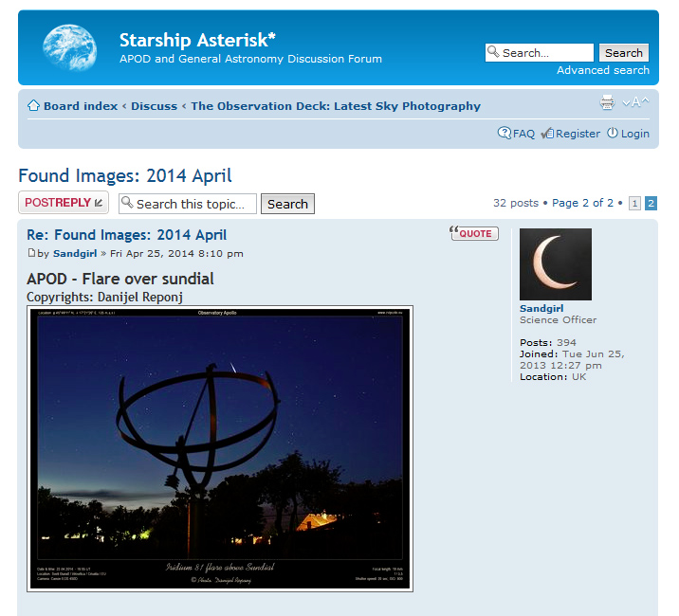Open the "Page 2 of 2" page jump link
Screen dimensions: 679x616
click(582, 203)
